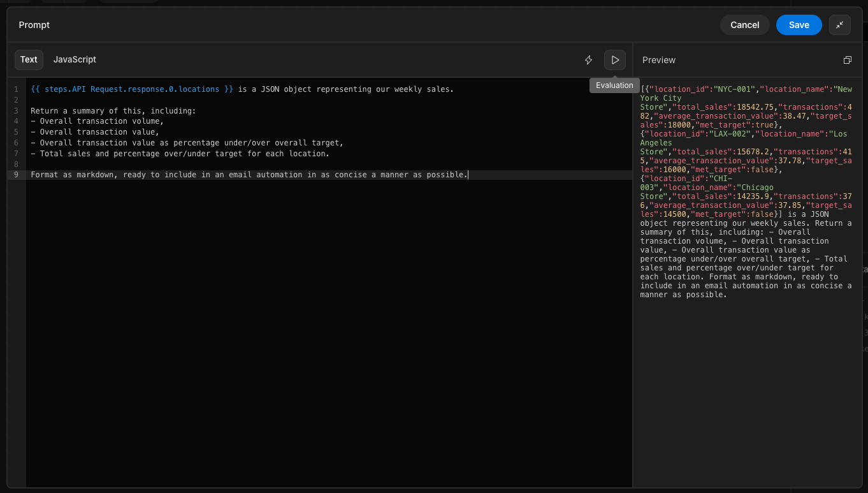Collapse the prompt editor window
Viewport: 868px width, 493px height.
pyautogui.click(x=840, y=25)
